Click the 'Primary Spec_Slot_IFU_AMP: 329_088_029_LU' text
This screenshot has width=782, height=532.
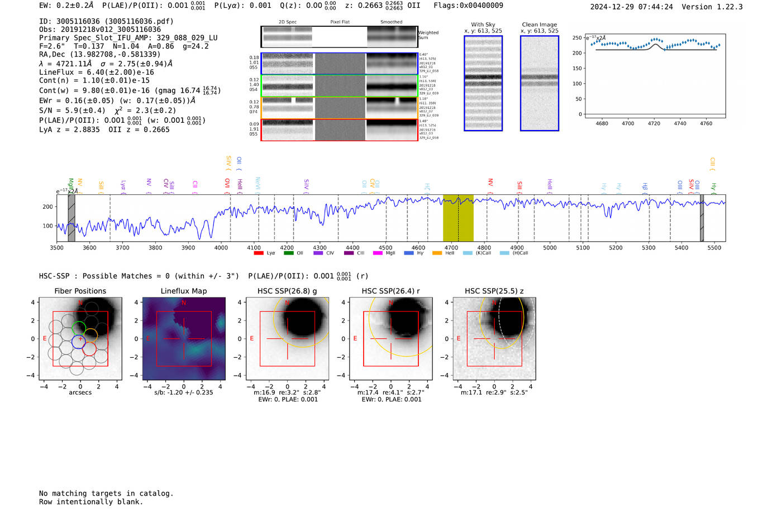(x=128, y=38)
